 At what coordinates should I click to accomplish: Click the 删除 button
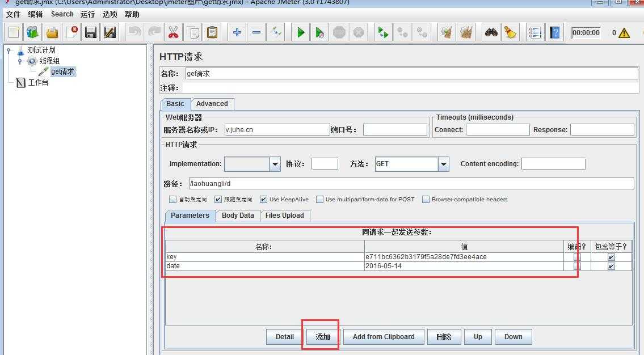pos(444,337)
